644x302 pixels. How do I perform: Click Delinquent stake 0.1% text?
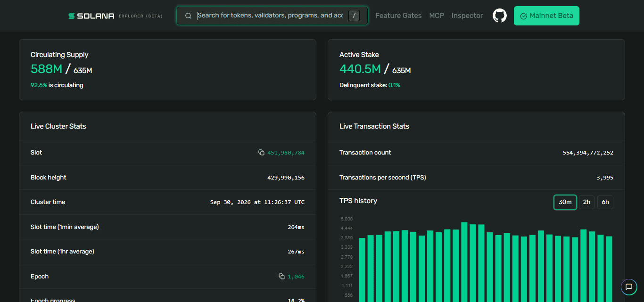[x=370, y=85]
